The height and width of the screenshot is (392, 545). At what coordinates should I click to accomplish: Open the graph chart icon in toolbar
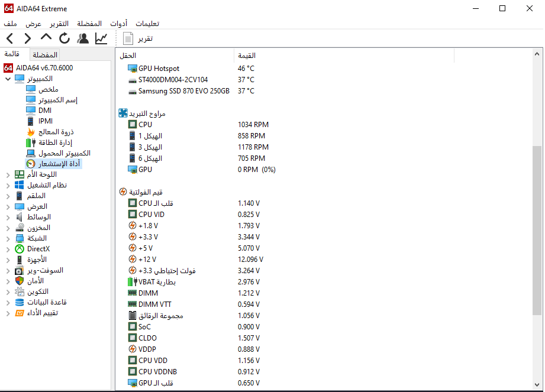click(101, 38)
